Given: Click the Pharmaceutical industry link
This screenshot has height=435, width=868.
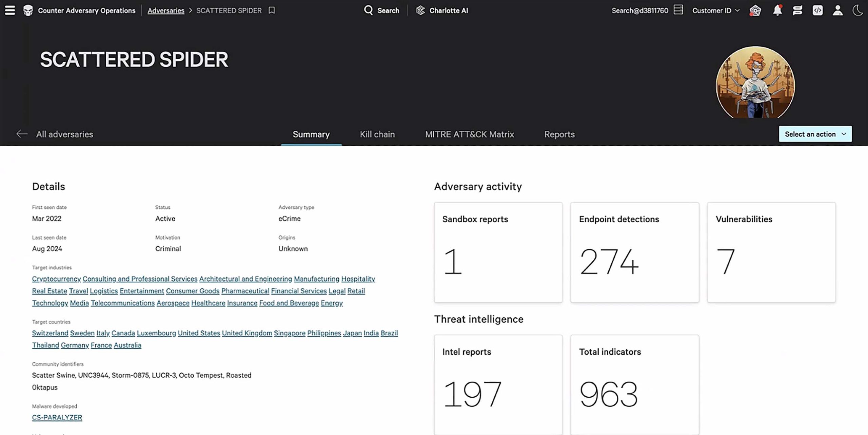Looking at the screenshot, I should pos(245,291).
